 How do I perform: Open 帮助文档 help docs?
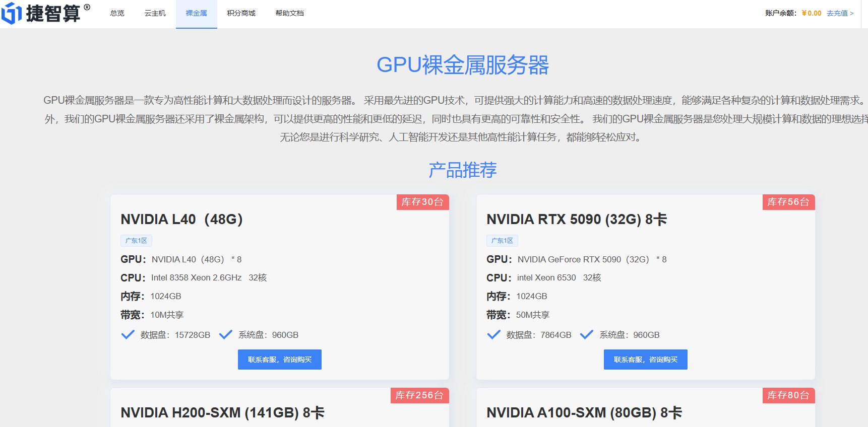point(289,13)
